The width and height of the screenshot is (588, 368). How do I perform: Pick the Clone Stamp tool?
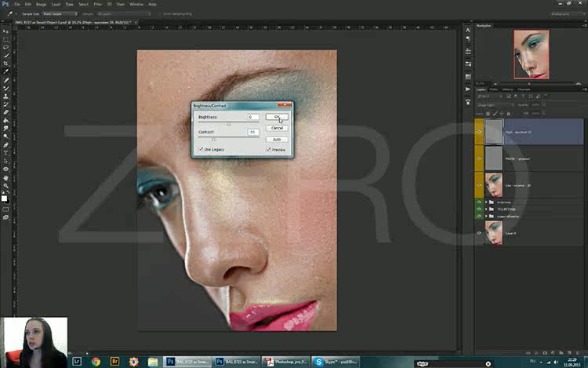click(5, 97)
